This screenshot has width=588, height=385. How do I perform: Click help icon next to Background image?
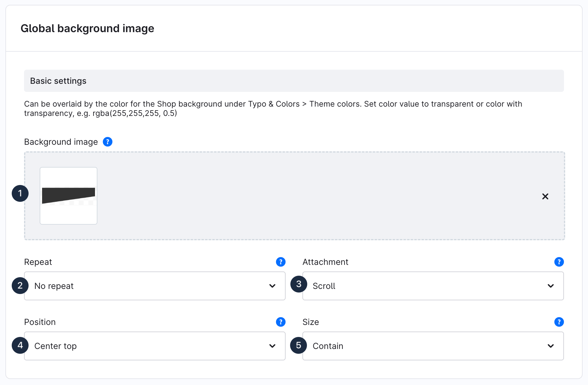(108, 142)
